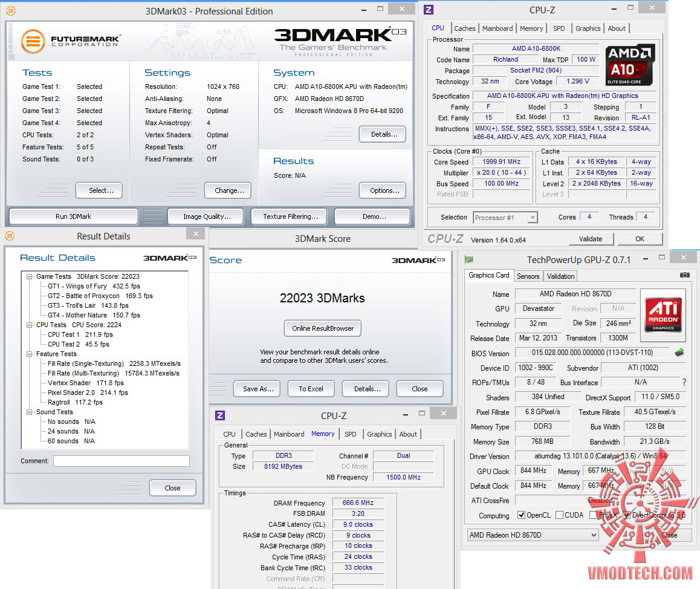
Task: Click the GPU-Z title bar icon
Action: click(468, 259)
